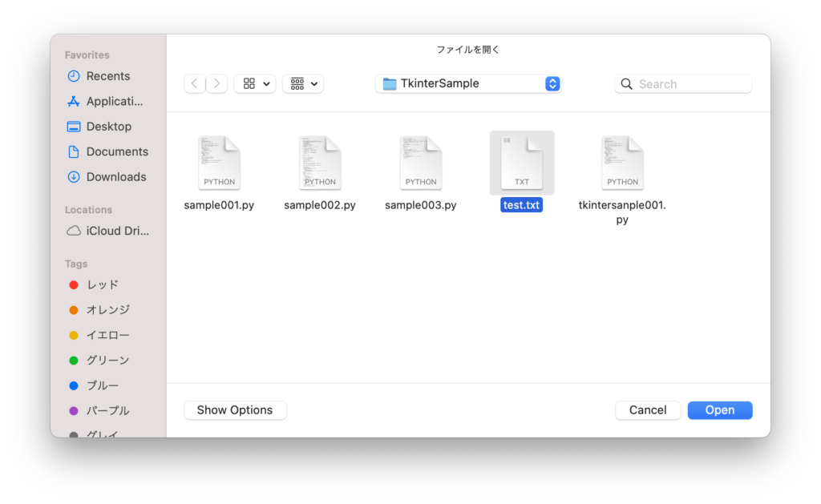Filter by the yellow イエロー tag
The image size is (821, 504).
(99, 335)
